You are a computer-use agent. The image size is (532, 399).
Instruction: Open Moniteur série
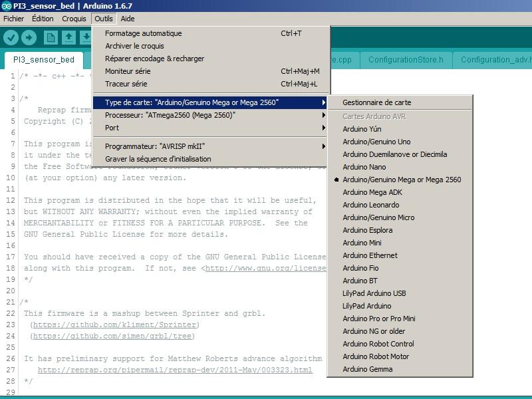pos(211,71)
